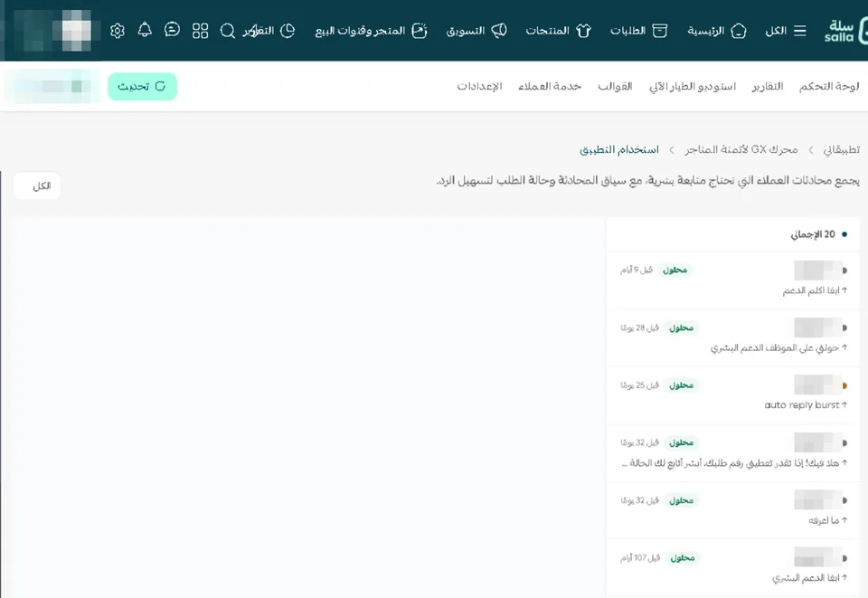868x598 pixels.
Task: Switch to لوحة التحكم tab
Action: 829,86
